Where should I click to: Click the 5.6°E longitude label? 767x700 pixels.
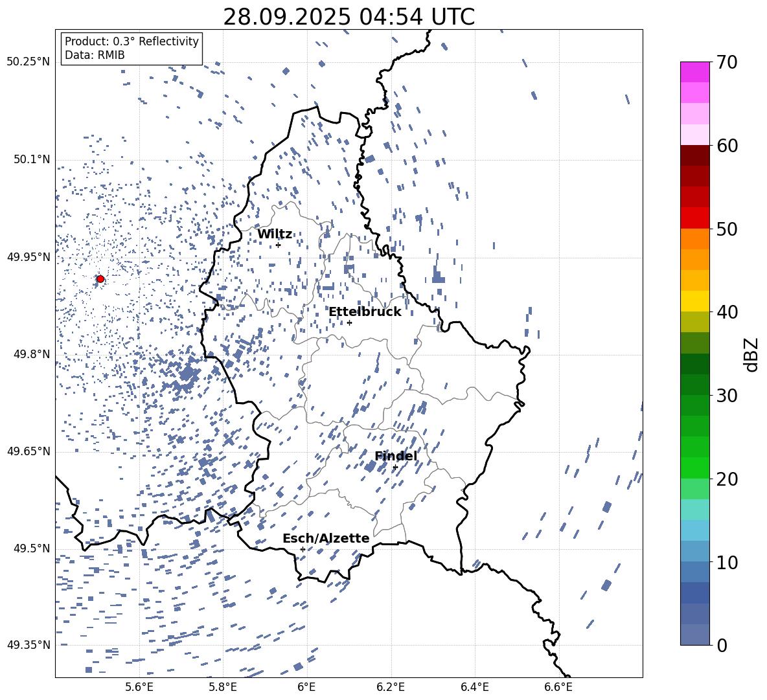click(139, 687)
